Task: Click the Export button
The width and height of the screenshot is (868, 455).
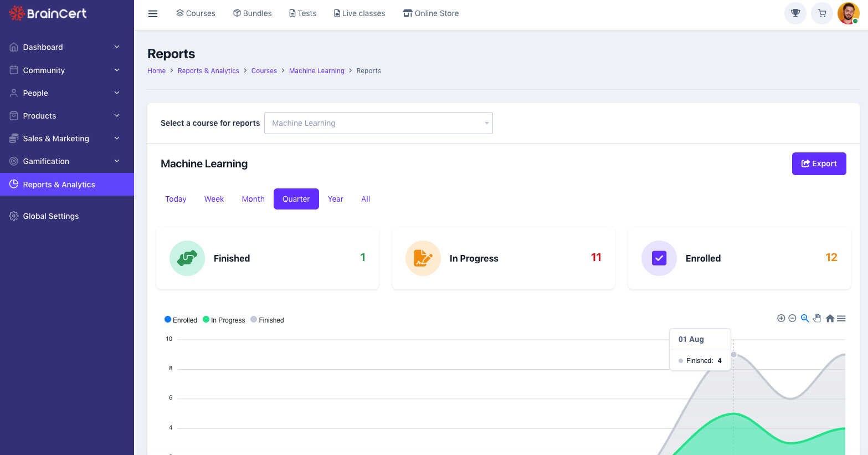Action: [819, 163]
